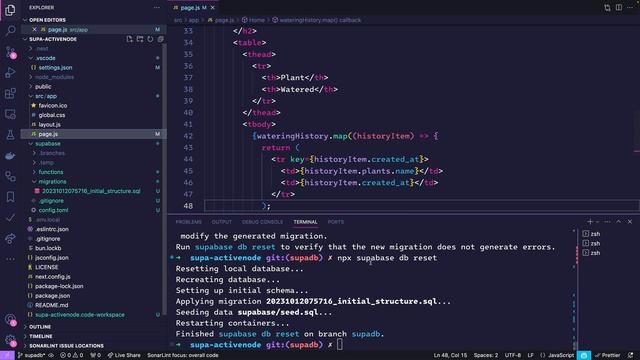Viewport: 640px width, 360px height.
Task: Expand the functions folder
Action: click(x=51, y=172)
